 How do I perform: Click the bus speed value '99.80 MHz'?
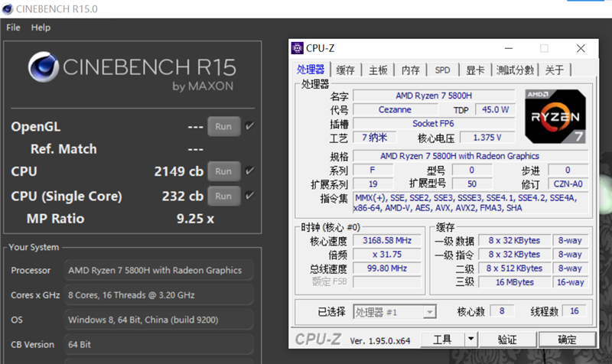(387, 268)
